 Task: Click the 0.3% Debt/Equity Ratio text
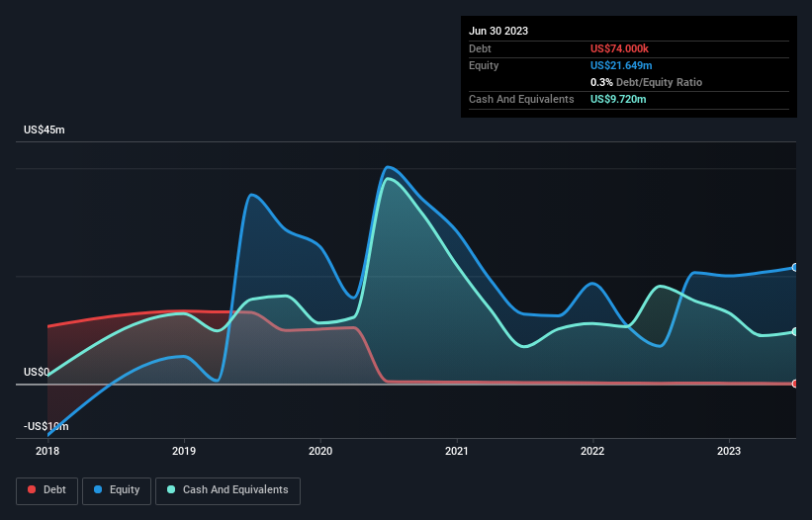click(x=646, y=82)
